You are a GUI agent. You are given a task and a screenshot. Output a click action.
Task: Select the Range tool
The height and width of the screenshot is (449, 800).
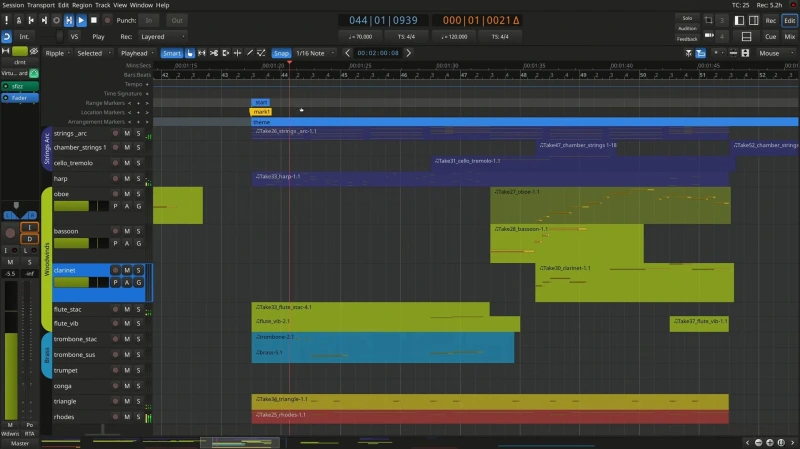202,53
